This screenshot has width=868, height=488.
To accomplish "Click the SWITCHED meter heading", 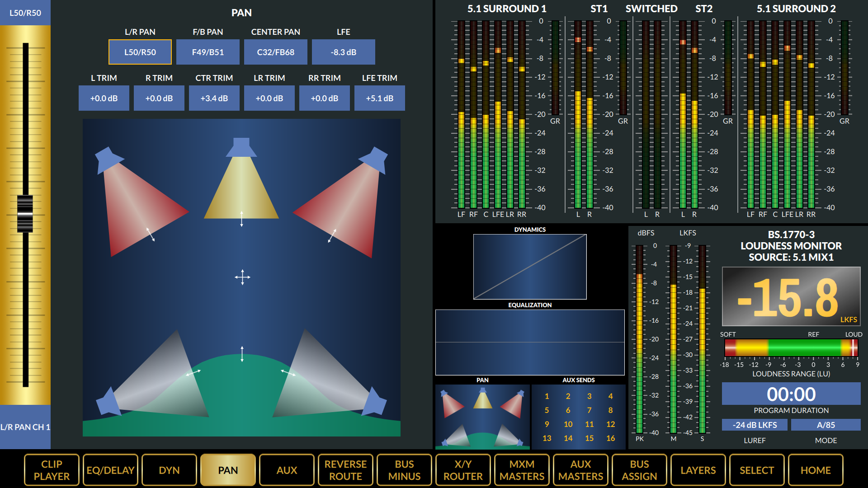I will coord(651,9).
